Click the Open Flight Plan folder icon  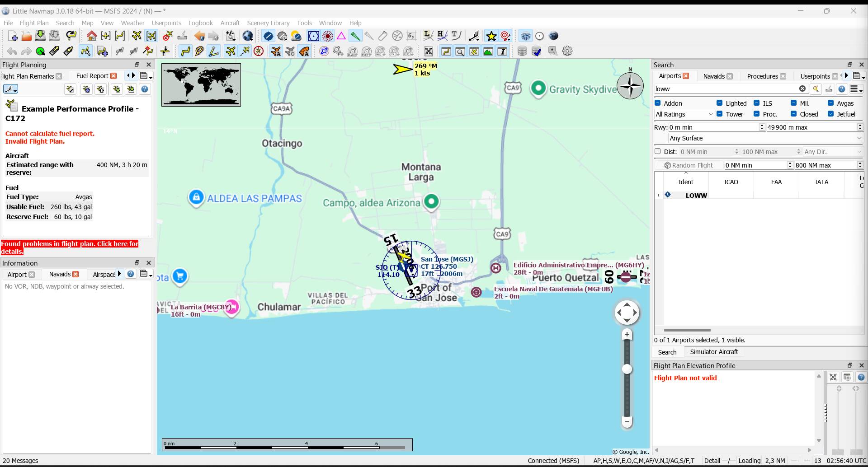point(26,36)
